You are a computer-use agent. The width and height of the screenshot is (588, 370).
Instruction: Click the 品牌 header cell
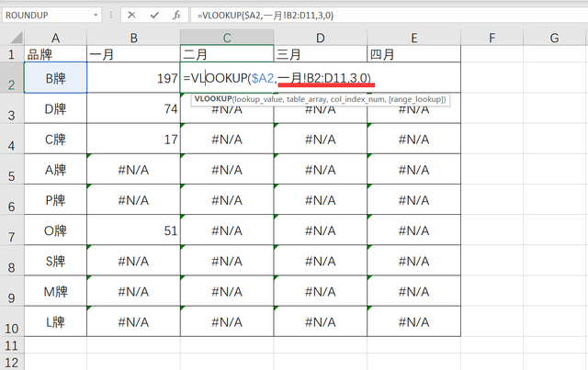tap(55, 54)
